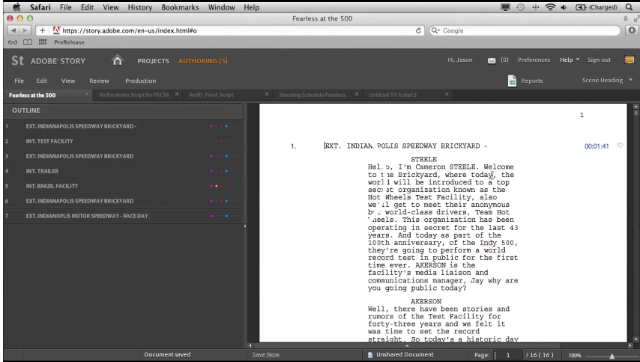Expand the Adobe Story Help dropdown
Screen dimensions: 640x362
click(569, 60)
